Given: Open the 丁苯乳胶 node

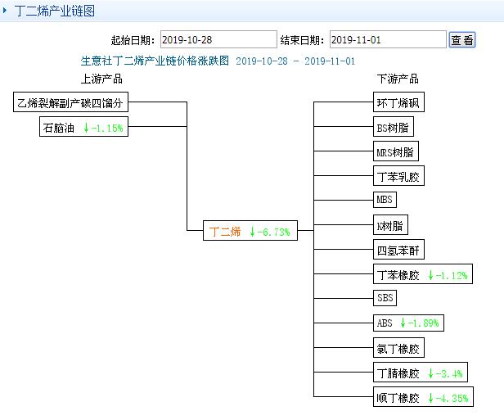Looking at the screenshot, I should pos(398,175).
